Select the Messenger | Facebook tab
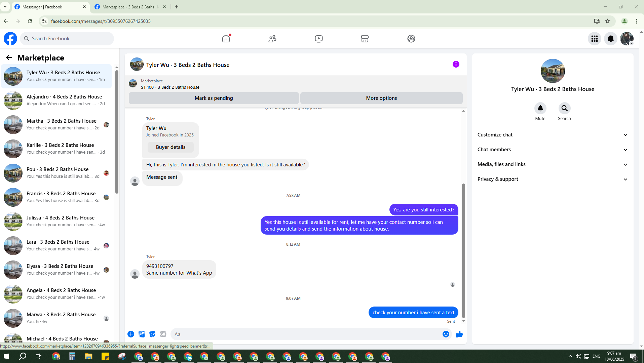 (50, 7)
